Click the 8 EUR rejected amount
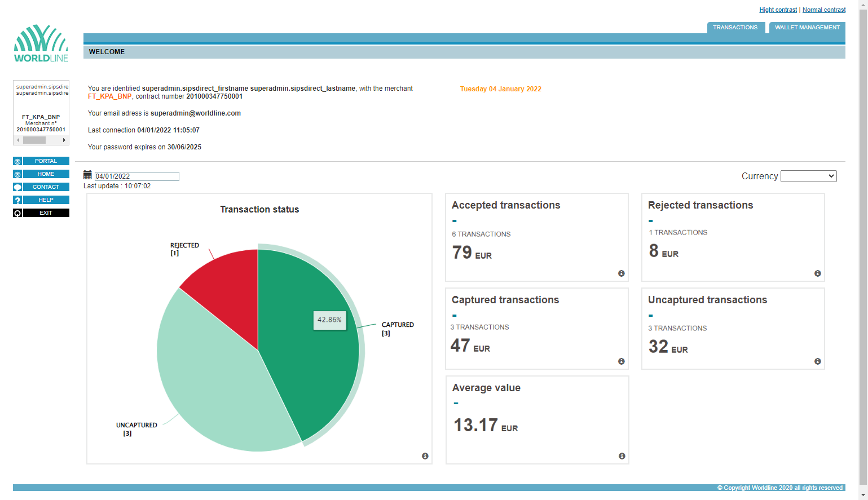Viewport: 868px width, 500px height. coord(664,251)
